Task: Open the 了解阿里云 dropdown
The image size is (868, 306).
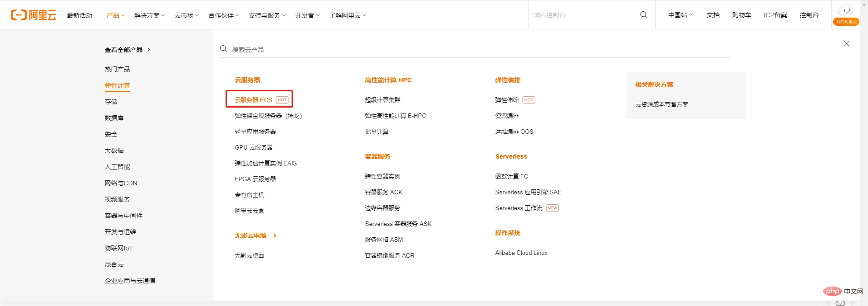Action: point(348,15)
